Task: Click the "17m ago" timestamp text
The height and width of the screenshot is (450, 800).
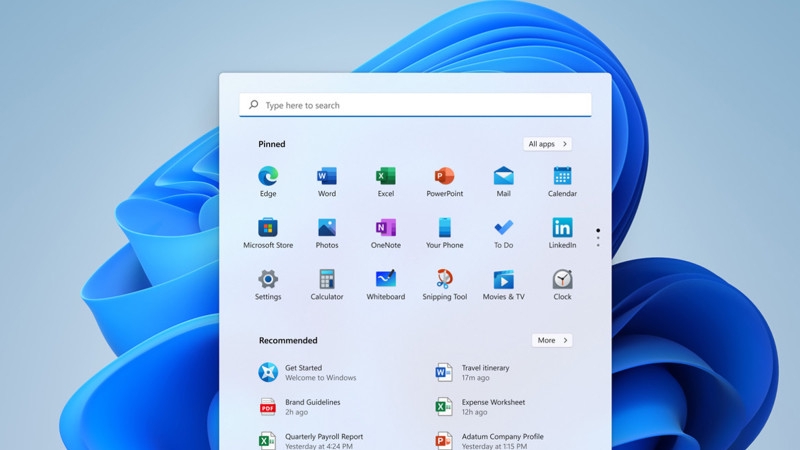Action: pyautogui.click(x=476, y=378)
